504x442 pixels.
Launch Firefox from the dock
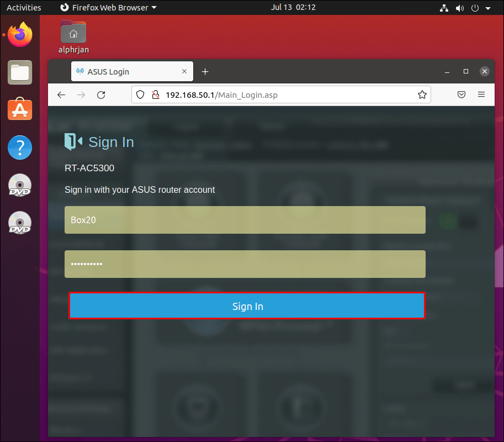19,34
